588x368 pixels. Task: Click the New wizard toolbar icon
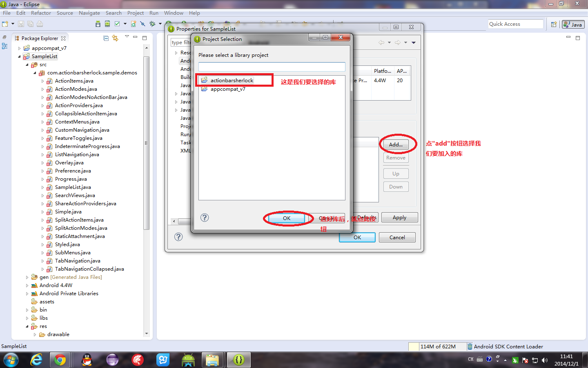pos(5,24)
